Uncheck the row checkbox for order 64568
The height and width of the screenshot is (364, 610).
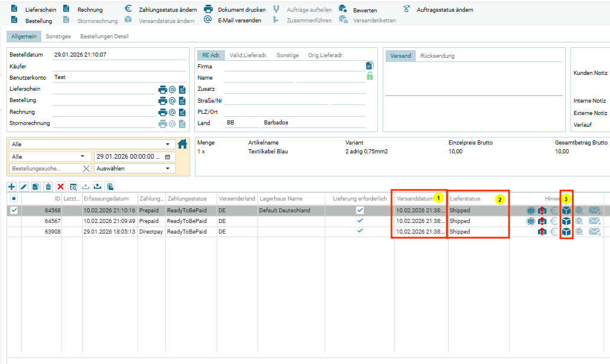click(x=14, y=210)
